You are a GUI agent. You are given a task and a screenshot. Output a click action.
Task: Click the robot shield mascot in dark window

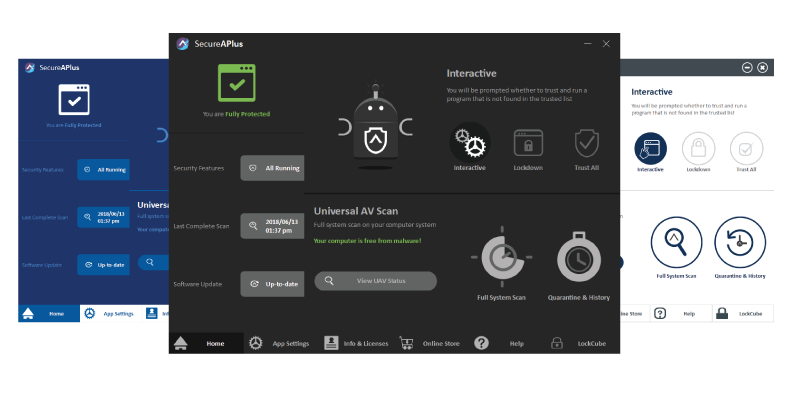click(376, 127)
